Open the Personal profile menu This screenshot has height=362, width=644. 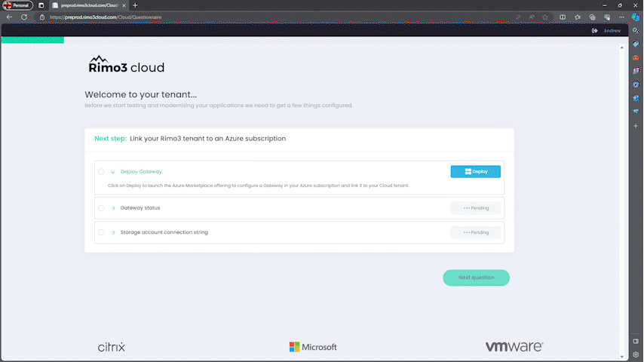tap(17, 5)
